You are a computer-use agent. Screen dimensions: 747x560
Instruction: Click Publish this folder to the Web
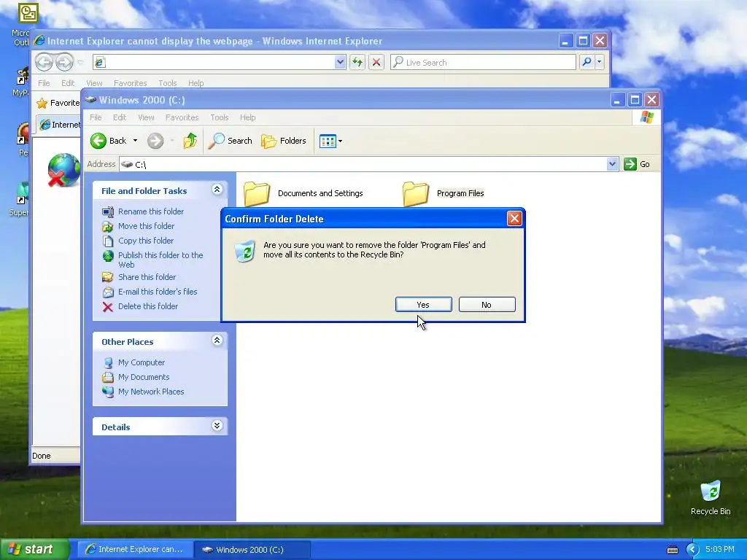pos(160,260)
